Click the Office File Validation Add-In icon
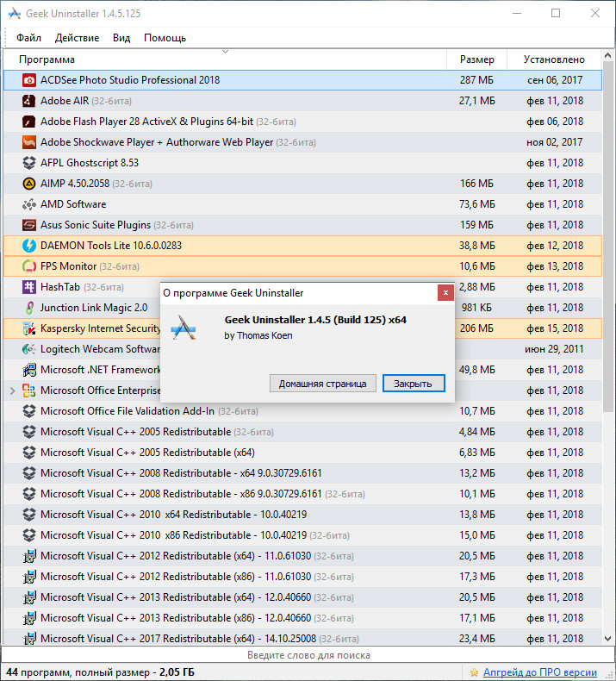The image size is (616, 681). pos(29,411)
